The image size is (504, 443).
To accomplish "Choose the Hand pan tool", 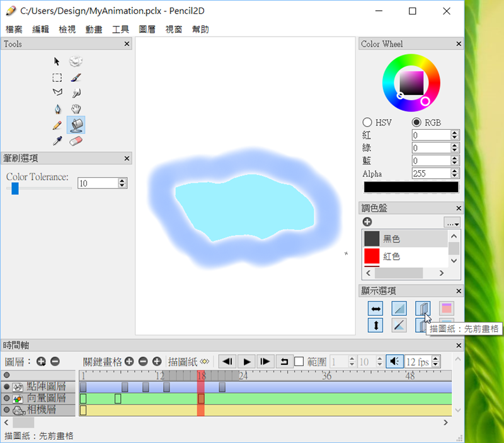I will (x=76, y=109).
